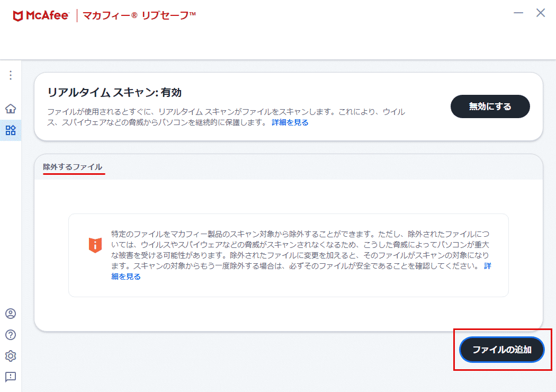This screenshot has width=556, height=392.
Task: Click the McAfee shield logo
Action: (17, 15)
